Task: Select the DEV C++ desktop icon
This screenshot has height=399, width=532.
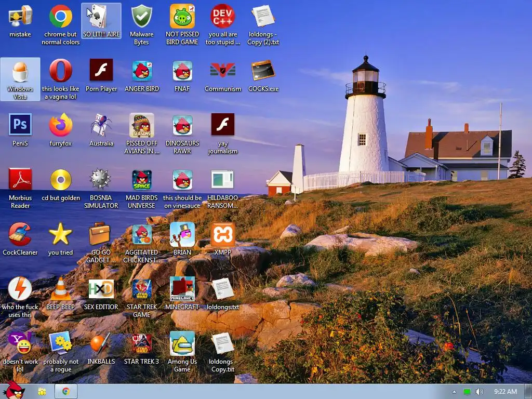Action: 223,25
